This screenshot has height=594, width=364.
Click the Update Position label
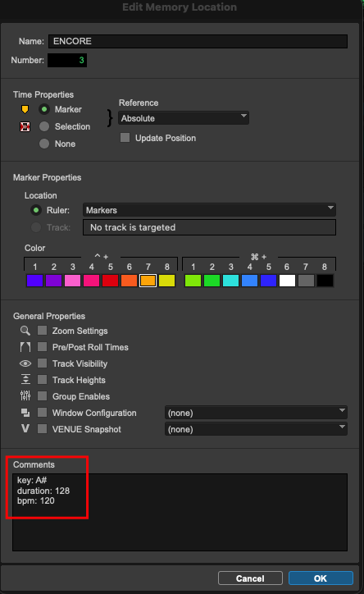[x=166, y=138]
